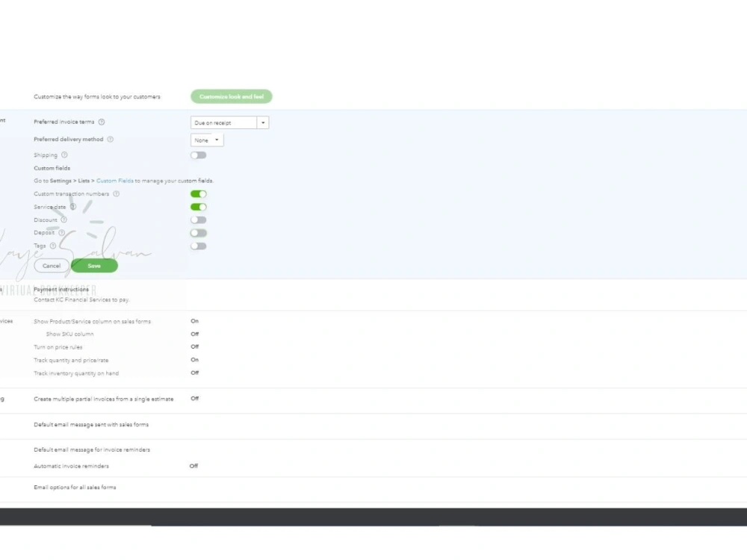Image resolution: width=747 pixels, height=560 pixels.
Task: Click help icon beside Custom transaction numbers
Action: click(x=117, y=194)
